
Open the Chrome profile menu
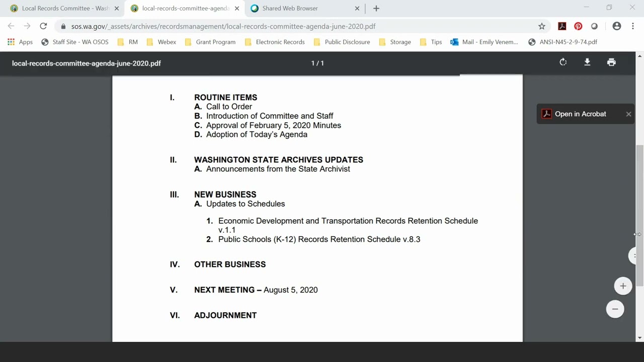click(617, 26)
